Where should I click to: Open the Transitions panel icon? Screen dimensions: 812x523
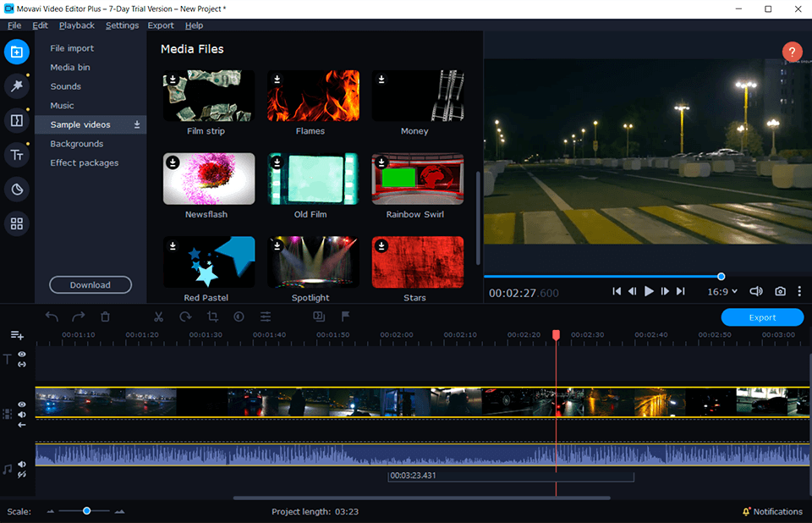pyautogui.click(x=17, y=120)
